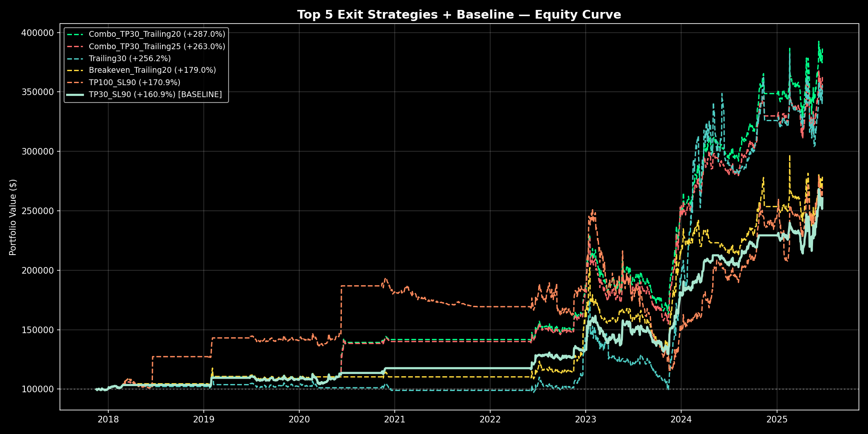This screenshot has width=868, height=434.
Task: Click the 2021 x-axis tick label
Action: [394, 420]
